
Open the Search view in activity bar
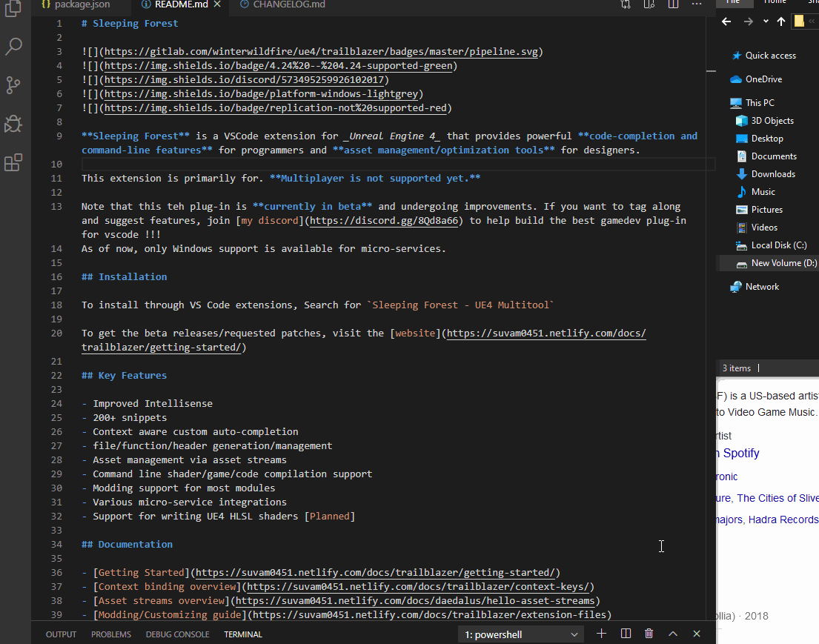coord(13,47)
